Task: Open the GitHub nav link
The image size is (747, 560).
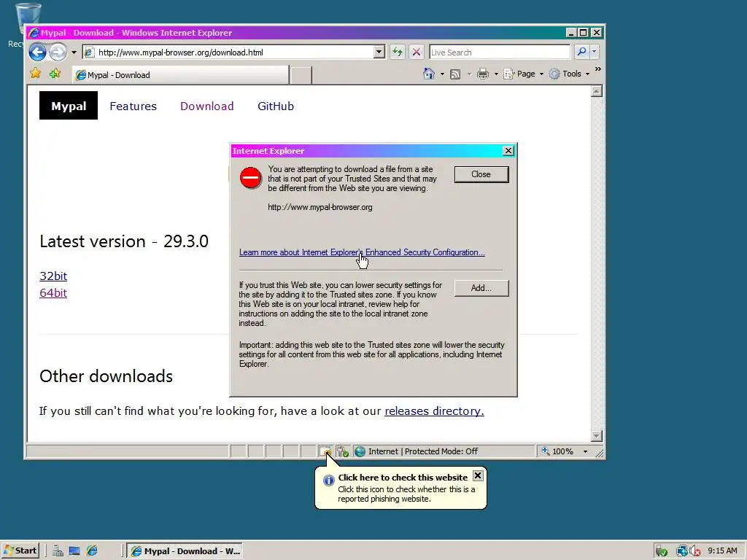Action: pos(276,106)
